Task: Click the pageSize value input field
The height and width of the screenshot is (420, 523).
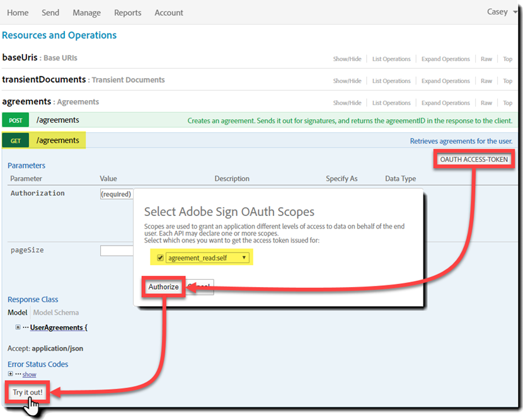Action: (x=116, y=250)
